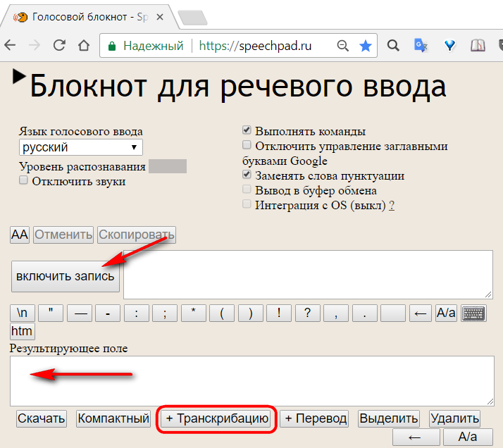This screenshot has width=503, height=448.
Task: Click the blue bookmark star
Action: 366,46
